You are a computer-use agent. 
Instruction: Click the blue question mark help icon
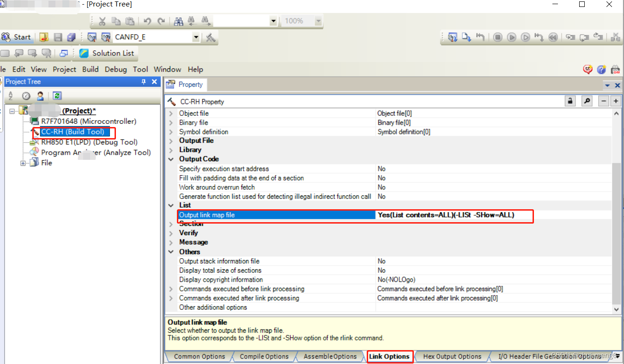click(x=601, y=69)
